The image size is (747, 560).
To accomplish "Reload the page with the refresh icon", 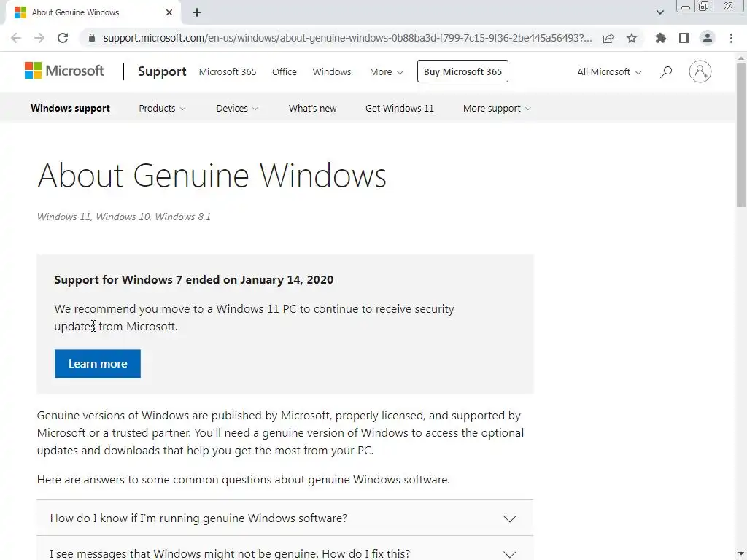I will click(x=63, y=38).
